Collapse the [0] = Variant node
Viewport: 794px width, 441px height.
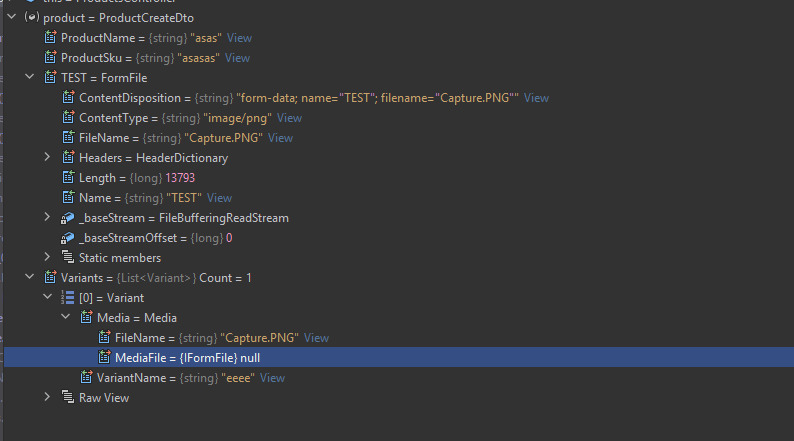click(48, 297)
